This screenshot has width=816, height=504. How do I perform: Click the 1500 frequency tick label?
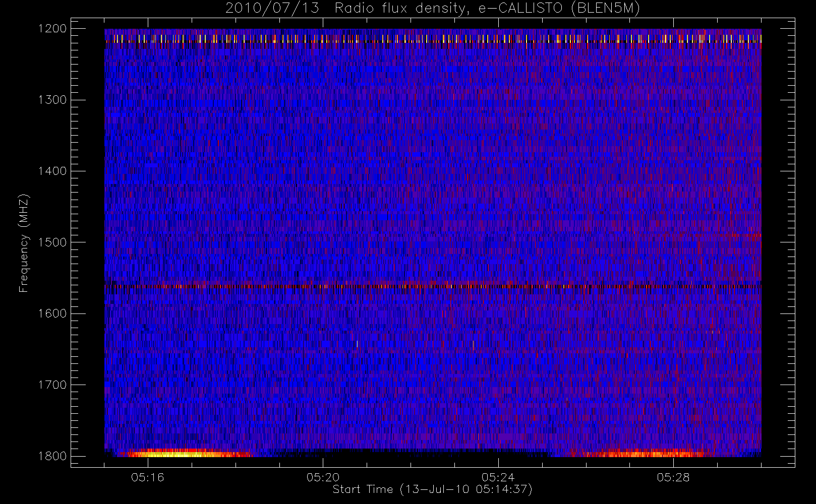click(x=52, y=242)
